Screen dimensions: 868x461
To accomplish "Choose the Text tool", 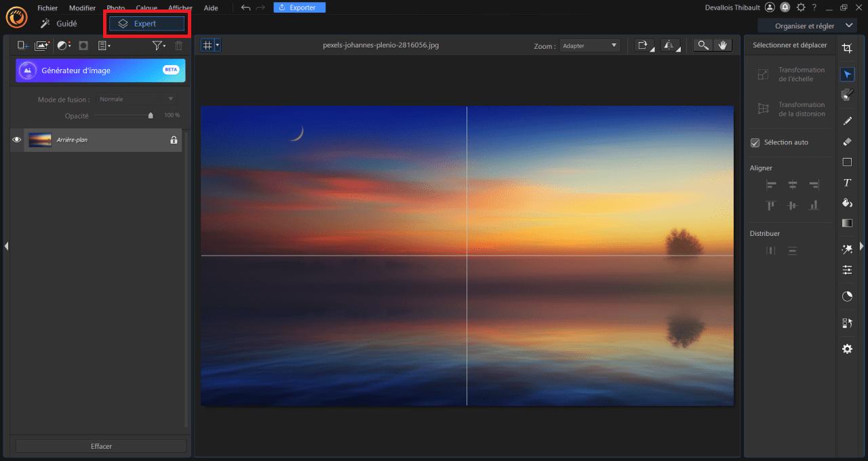I will point(847,182).
